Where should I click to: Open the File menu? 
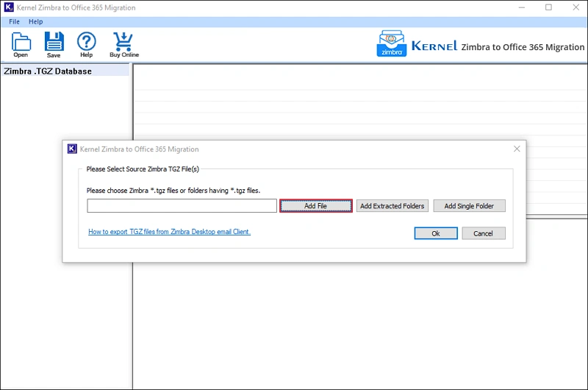coord(14,22)
